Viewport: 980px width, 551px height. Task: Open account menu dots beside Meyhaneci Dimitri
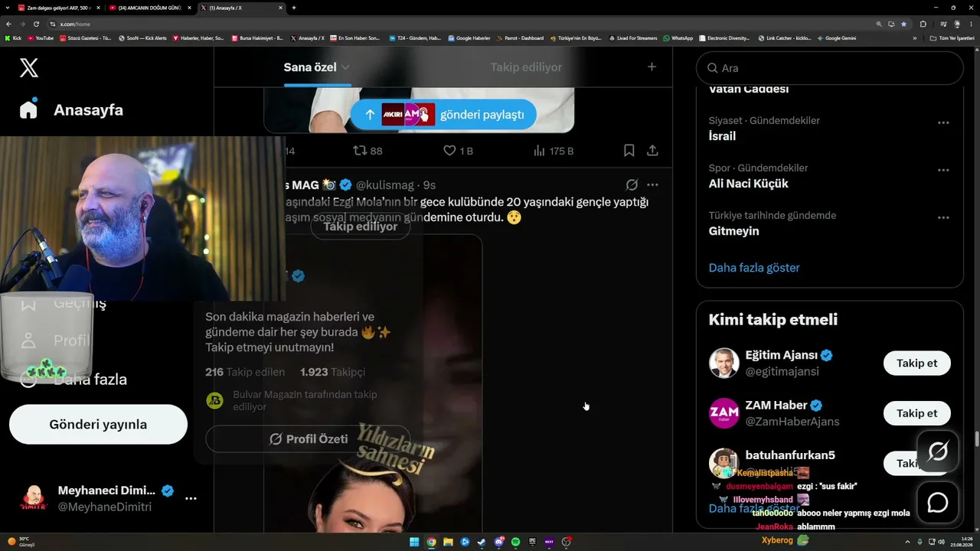click(191, 498)
